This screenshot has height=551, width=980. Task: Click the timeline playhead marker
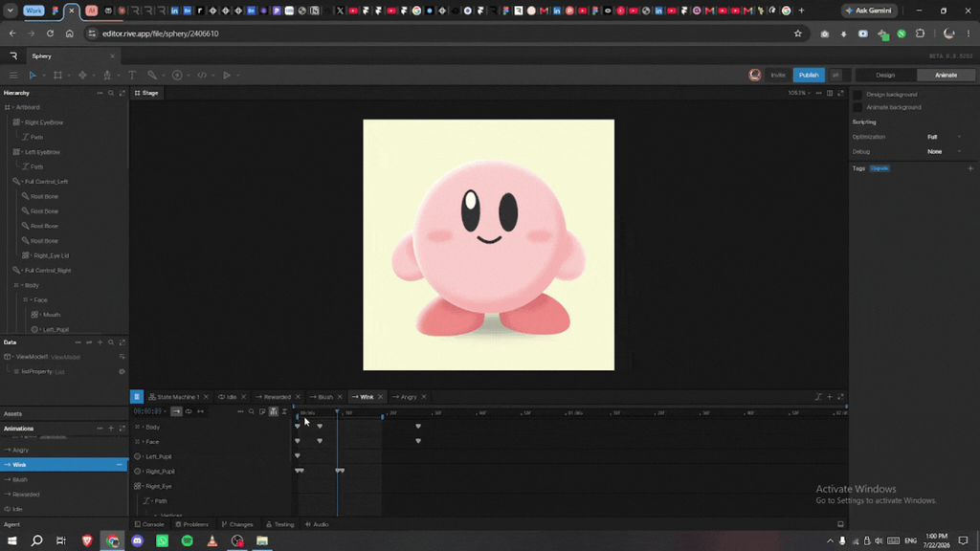[x=337, y=412]
